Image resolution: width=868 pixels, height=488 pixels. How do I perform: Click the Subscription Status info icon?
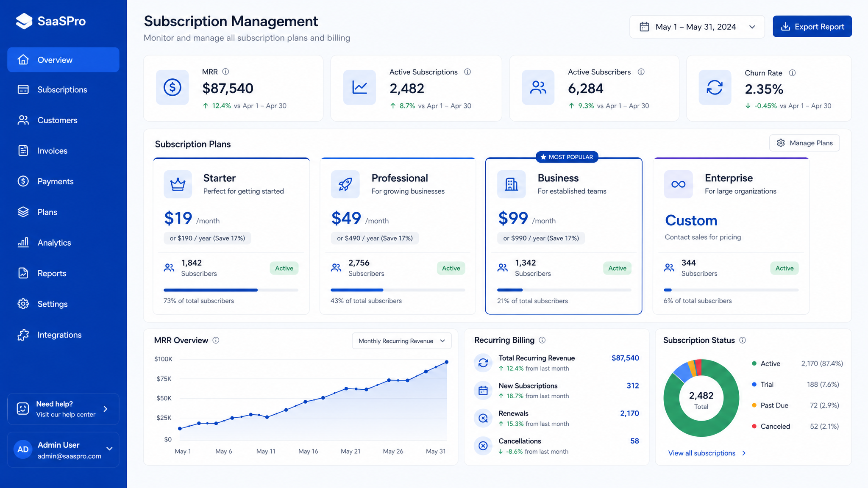pos(743,340)
